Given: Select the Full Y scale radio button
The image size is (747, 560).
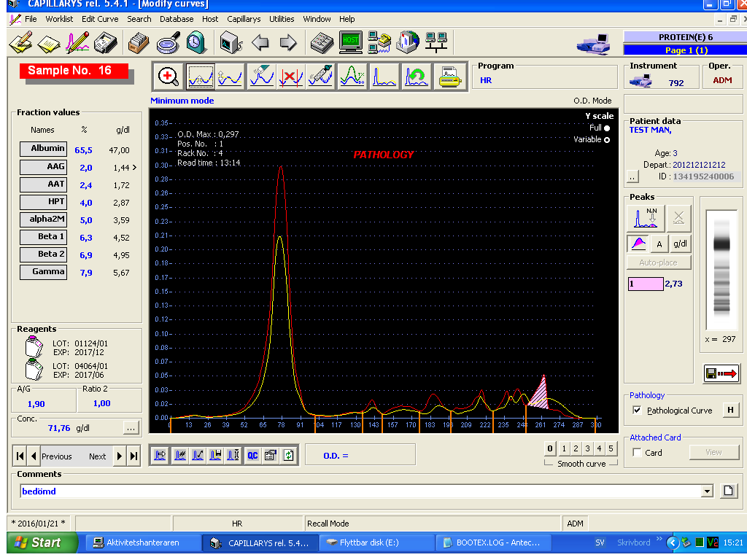Looking at the screenshot, I should point(607,128).
